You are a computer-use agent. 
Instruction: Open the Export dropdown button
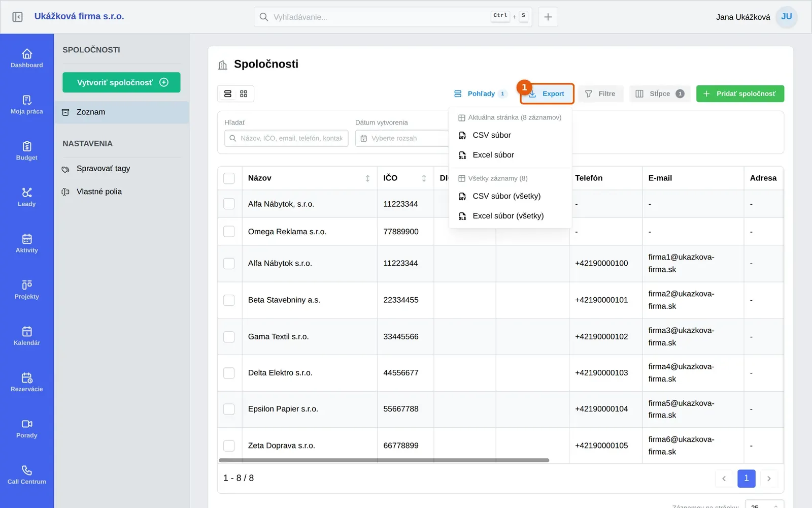coord(547,94)
